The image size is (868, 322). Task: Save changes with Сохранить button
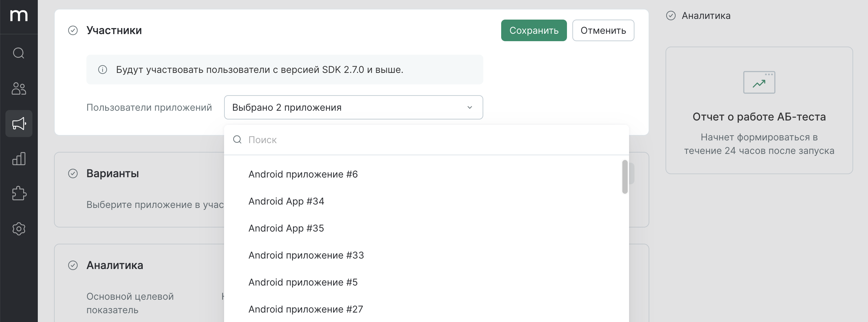[x=534, y=30]
